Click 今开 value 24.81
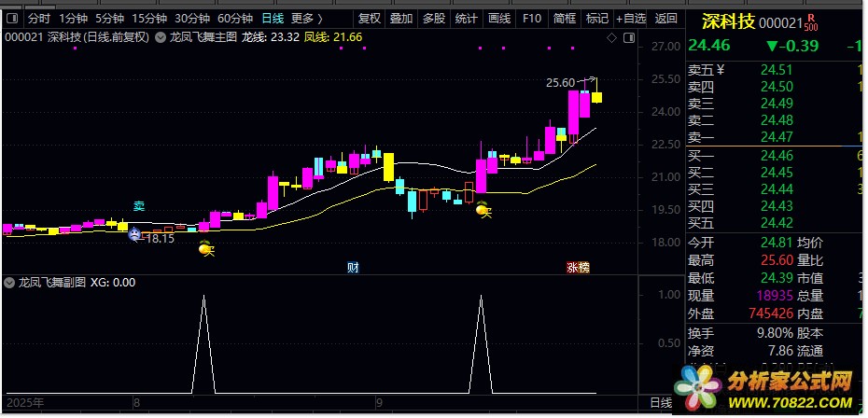The height and width of the screenshot is (418, 868). point(777,243)
